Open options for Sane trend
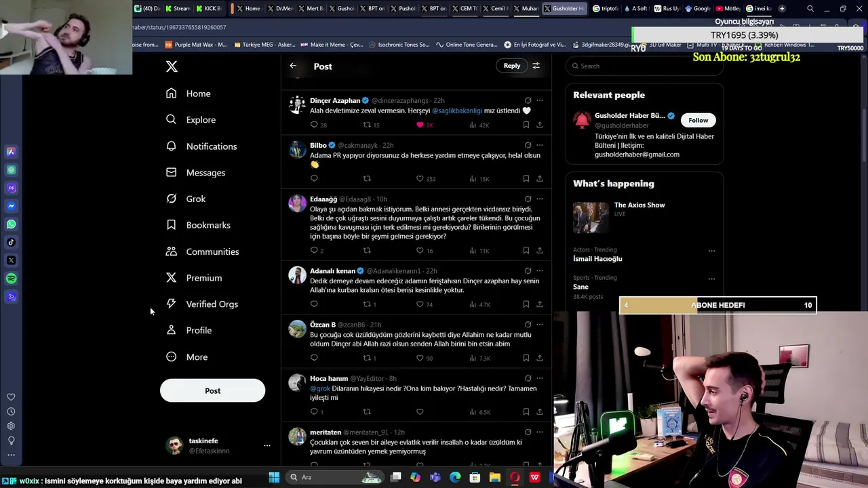The height and width of the screenshot is (488, 868). pyautogui.click(x=711, y=279)
